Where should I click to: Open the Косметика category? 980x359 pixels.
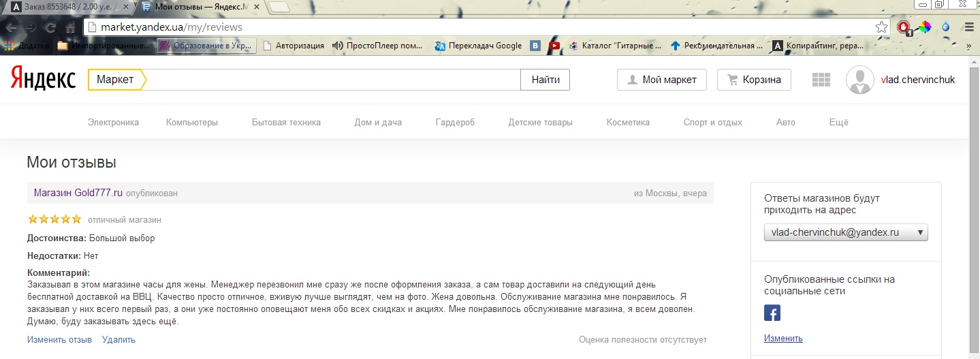[628, 123]
